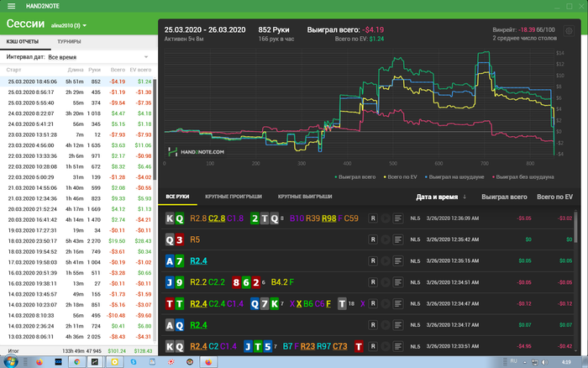
Task: Click replayer R button for J9 hand
Action: [373, 282]
